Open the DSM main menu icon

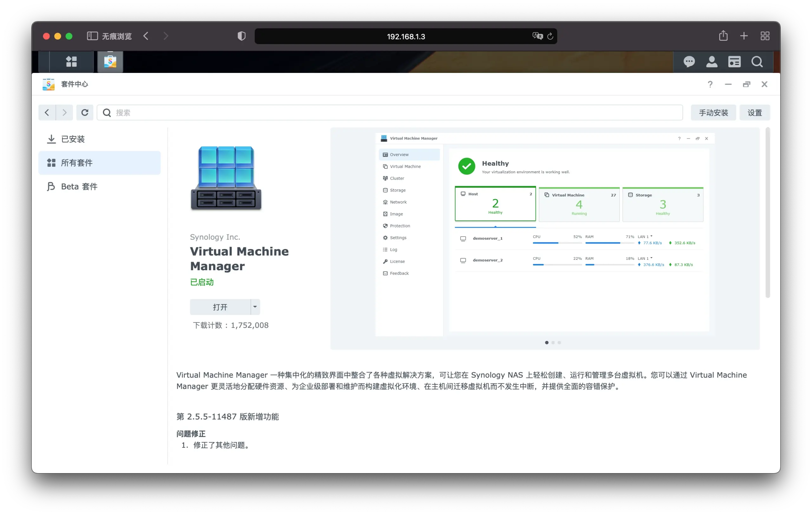pyautogui.click(x=71, y=62)
